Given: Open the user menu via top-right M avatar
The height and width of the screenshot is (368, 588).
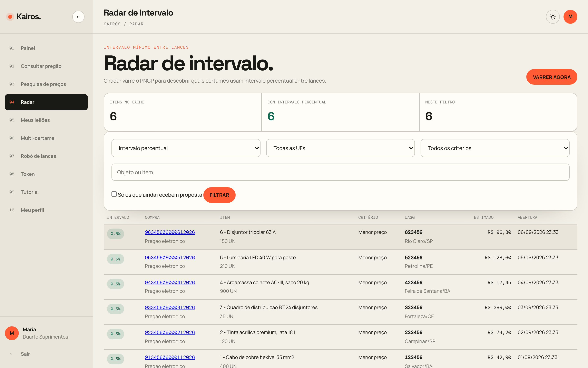Looking at the screenshot, I should pos(570,17).
